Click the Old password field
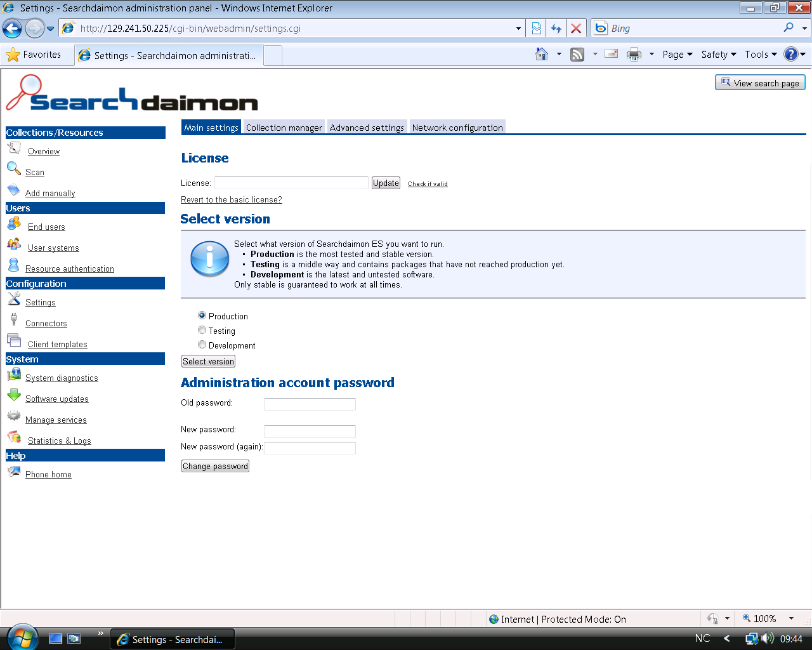 click(310, 404)
